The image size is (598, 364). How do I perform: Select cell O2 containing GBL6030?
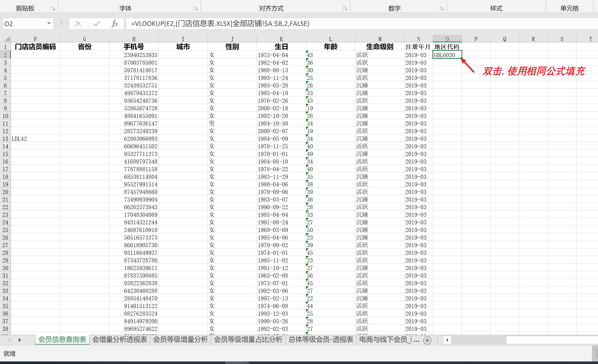click(447, 55)
